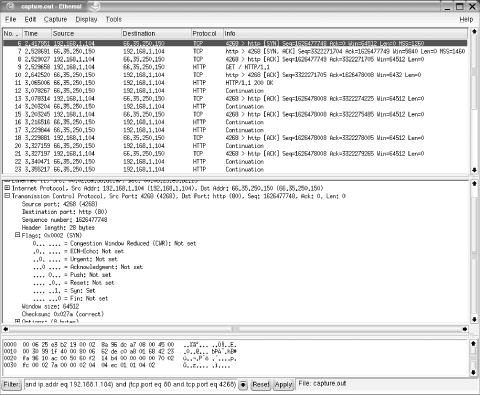Select packet 10 TCP ACK row
This screenshot has height=395, width=481.
(x=235, y=75)
